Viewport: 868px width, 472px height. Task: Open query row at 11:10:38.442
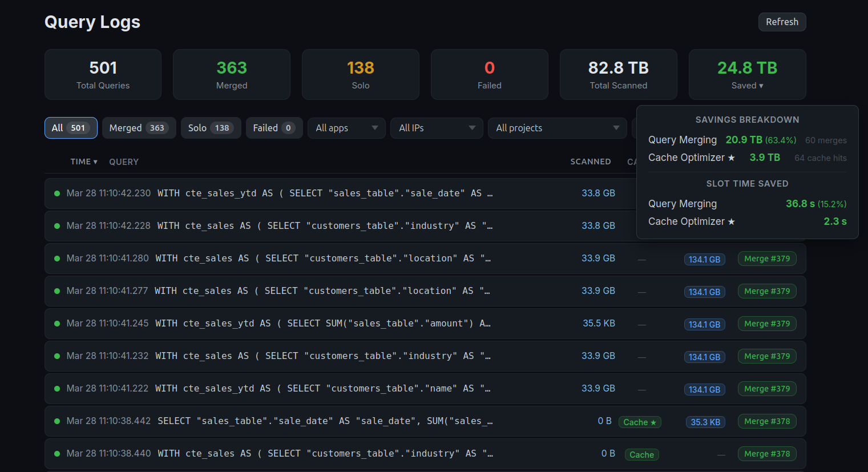[425, 421]
